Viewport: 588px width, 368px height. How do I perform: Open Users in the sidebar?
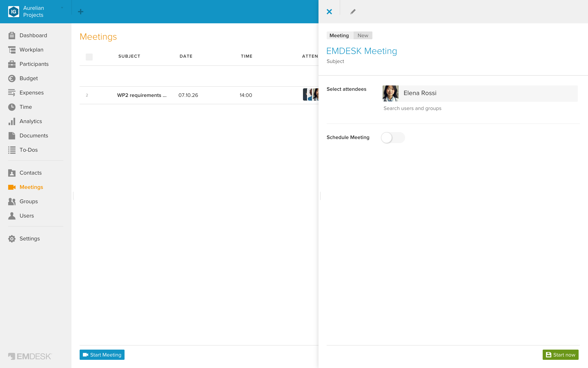pos(27,216)
